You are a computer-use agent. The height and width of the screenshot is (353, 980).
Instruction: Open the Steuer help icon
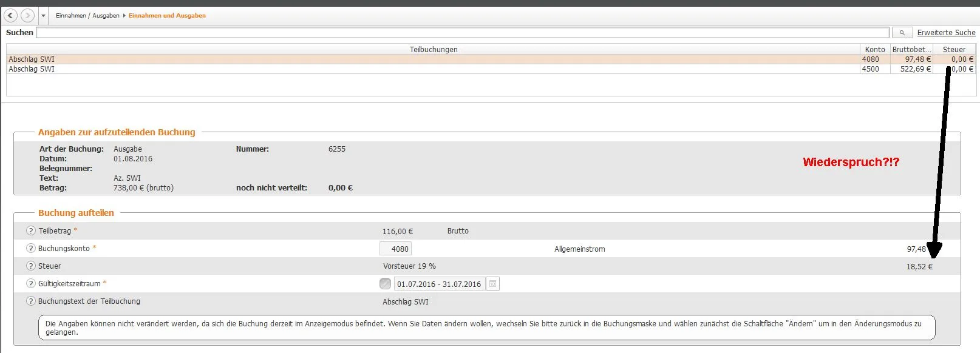click(31, 266)
